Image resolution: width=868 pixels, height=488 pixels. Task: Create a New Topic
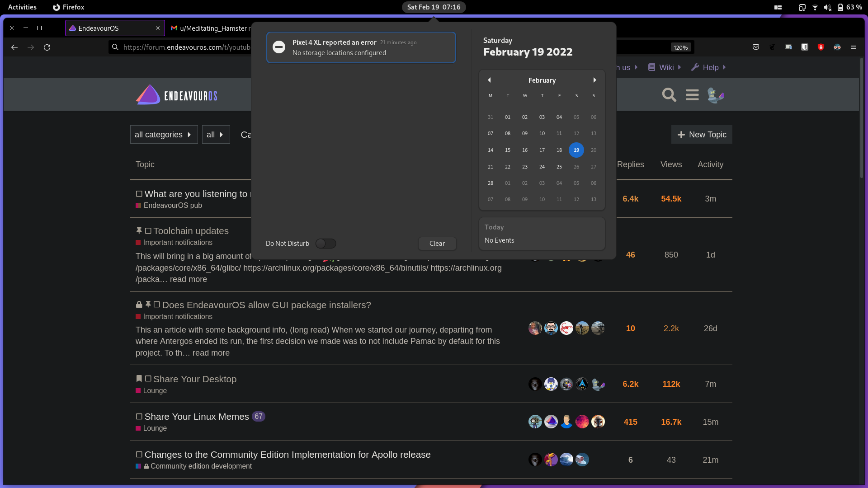pyautogui.click(x=701, y=134)
